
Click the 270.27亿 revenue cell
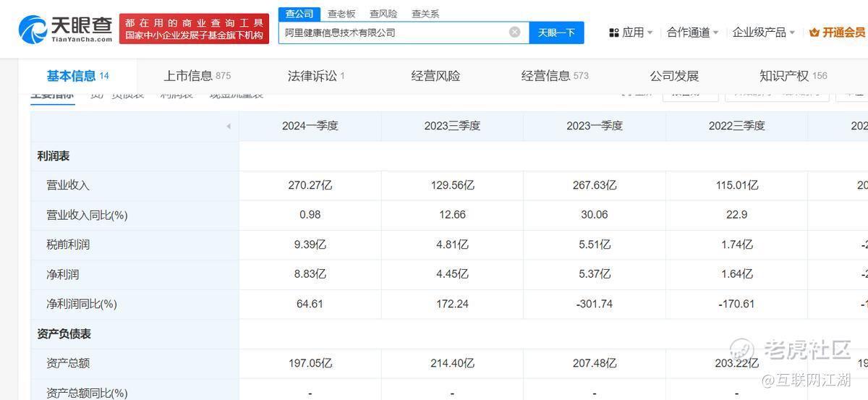tap(310, 185)
